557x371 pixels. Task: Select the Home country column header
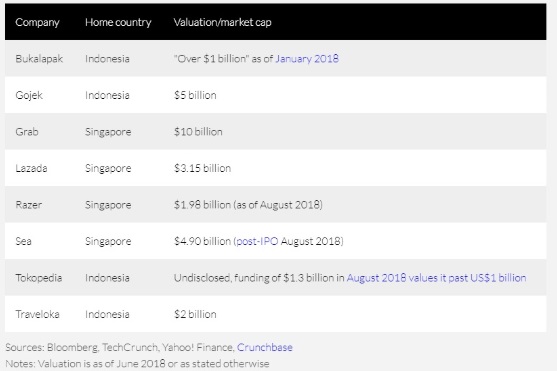[118, 22]
